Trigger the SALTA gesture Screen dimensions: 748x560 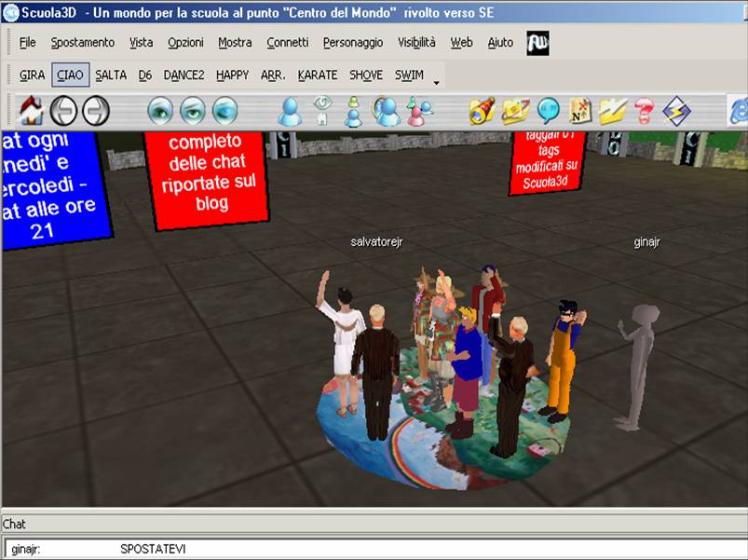point(111,75)
